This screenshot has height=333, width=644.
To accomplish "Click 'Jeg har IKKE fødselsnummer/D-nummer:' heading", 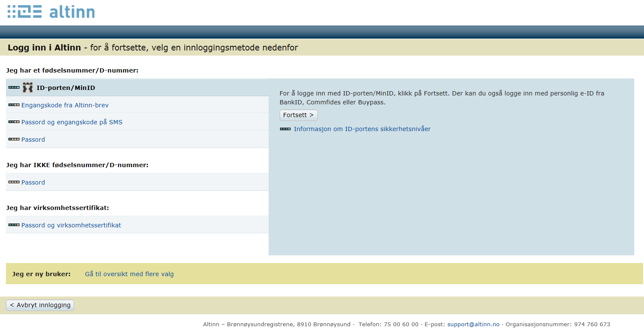I will (77, 165).
